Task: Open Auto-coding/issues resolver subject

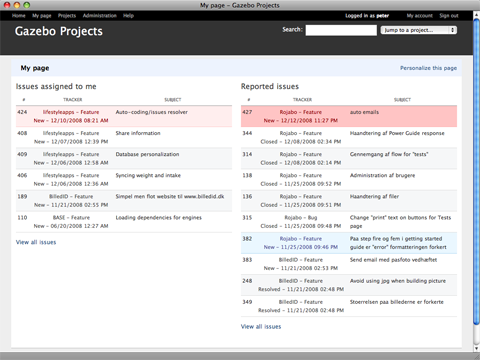Action: pos(151,112)
